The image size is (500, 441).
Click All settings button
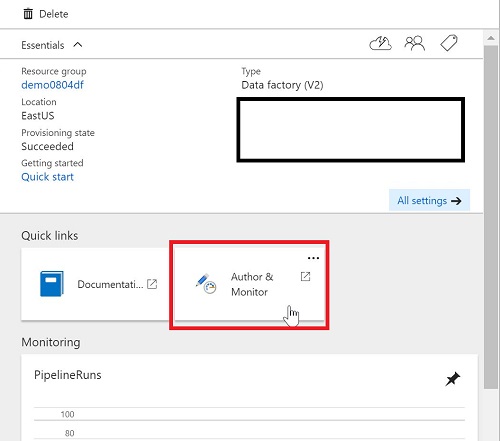tap(429, 200)
